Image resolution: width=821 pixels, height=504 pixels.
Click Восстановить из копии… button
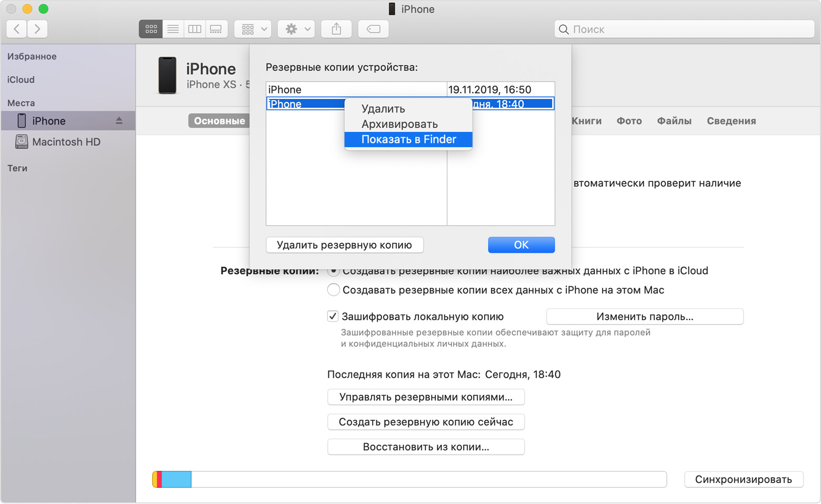(x=426, y=447)
